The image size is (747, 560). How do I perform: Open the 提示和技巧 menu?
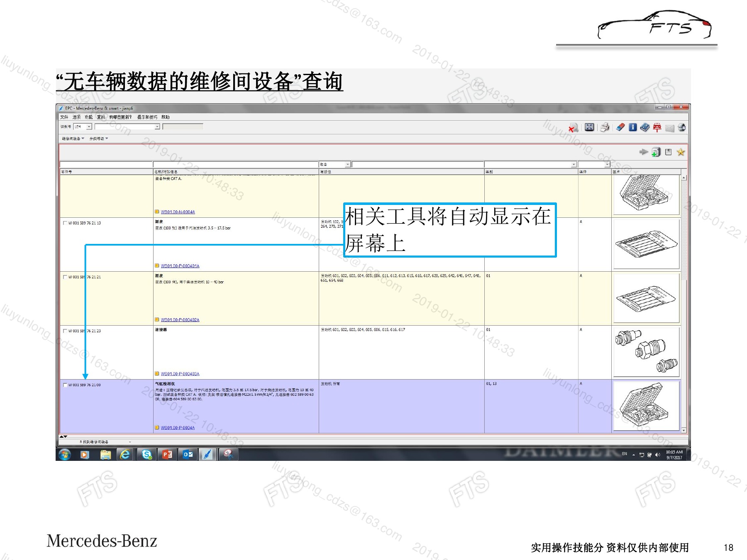(147, 117)
